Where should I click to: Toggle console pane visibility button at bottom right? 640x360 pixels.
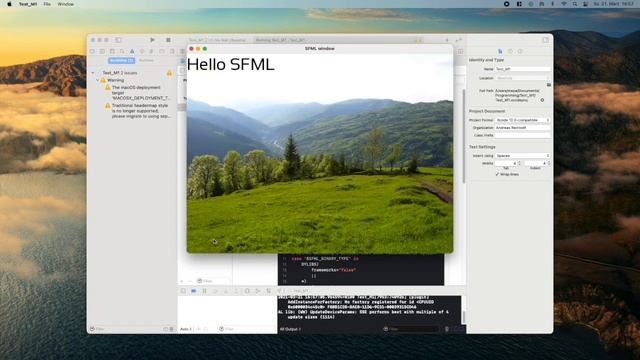(460, 329)
